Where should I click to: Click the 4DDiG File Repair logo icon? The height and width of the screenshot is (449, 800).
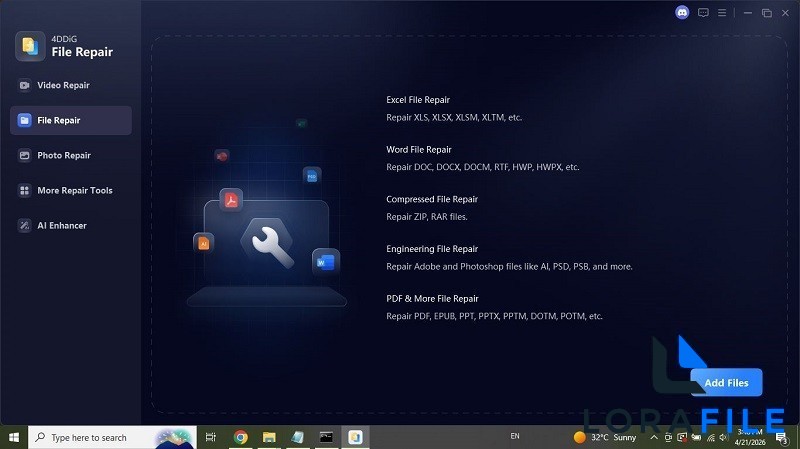[30, 46]
